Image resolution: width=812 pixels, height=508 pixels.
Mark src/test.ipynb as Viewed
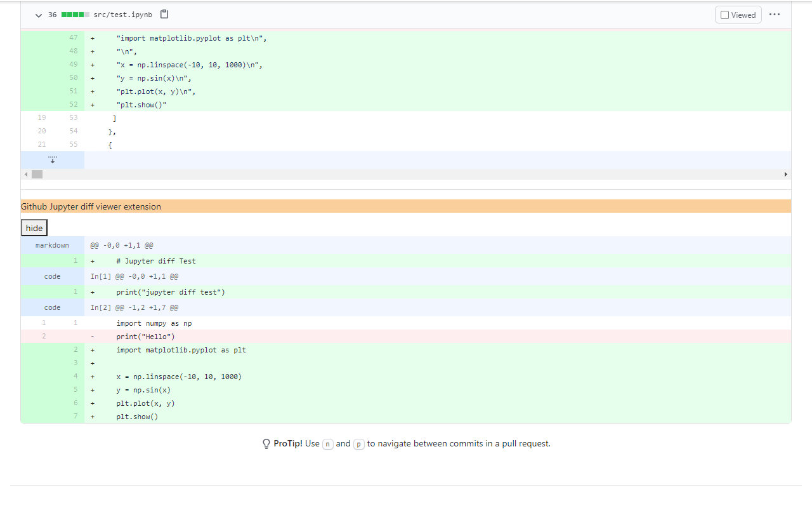(738, 15)
